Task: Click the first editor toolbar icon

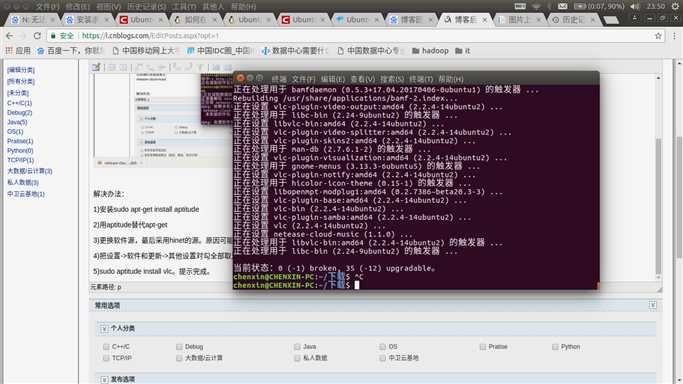Action: [x=96, y=67]
